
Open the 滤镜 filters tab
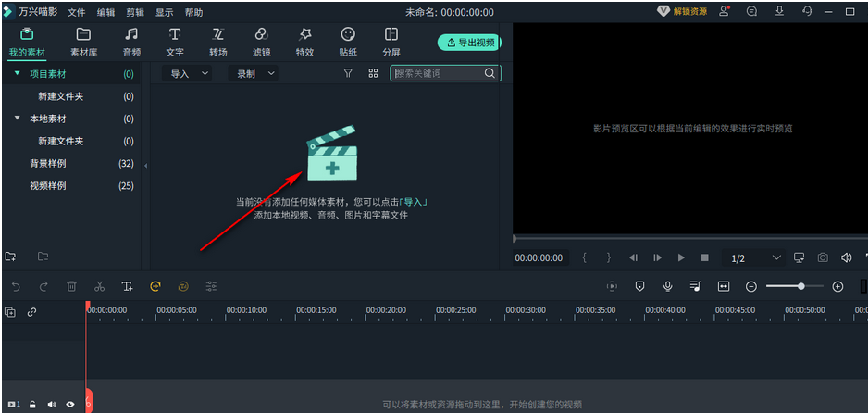click(261, 43)
